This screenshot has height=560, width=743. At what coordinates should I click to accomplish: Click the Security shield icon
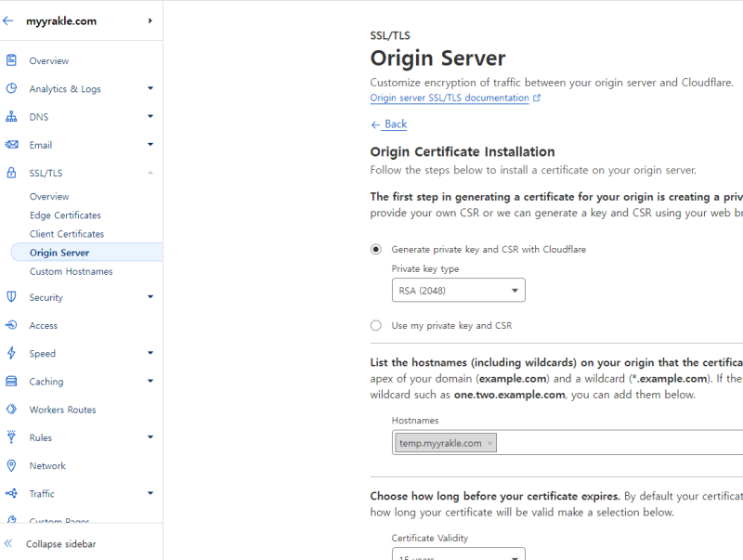click(11, 297)
